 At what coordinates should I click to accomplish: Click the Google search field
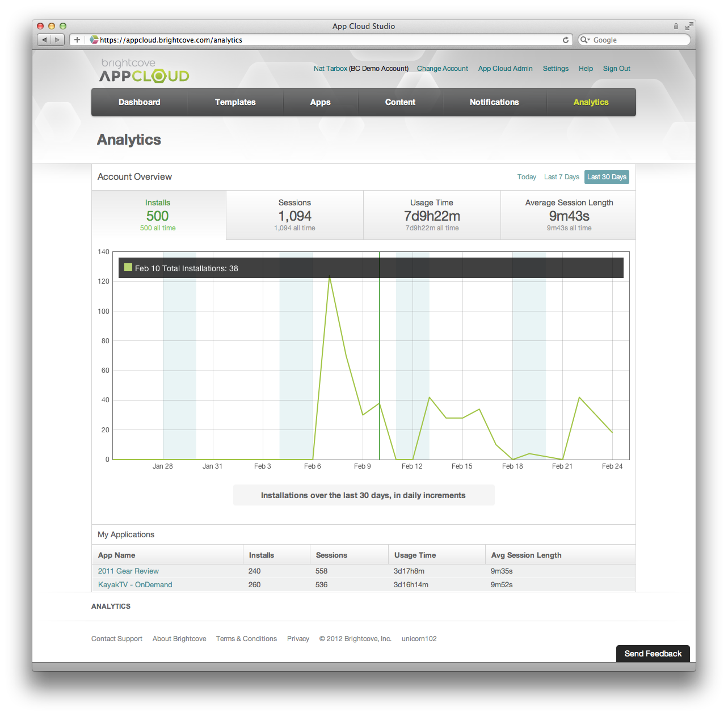pos(634,40)
